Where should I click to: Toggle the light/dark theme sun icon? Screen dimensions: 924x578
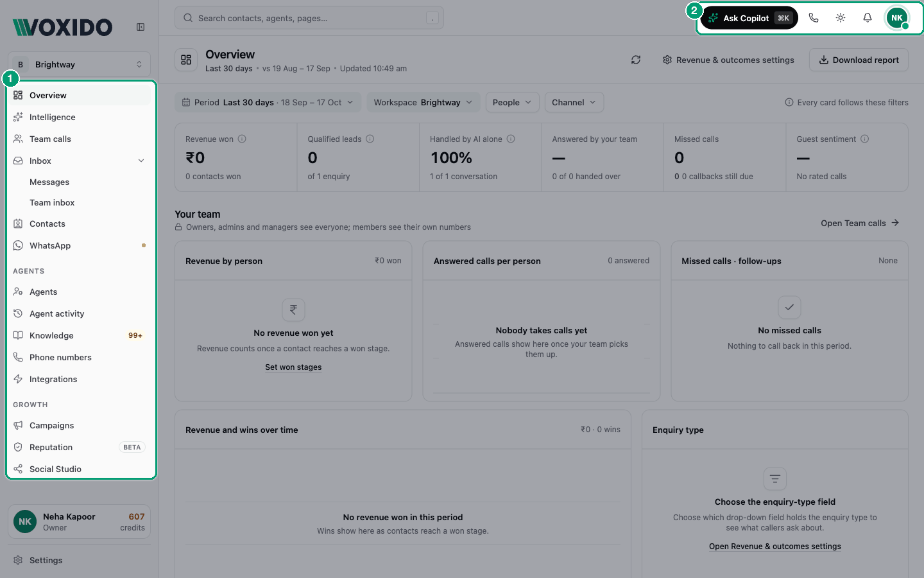841,18
